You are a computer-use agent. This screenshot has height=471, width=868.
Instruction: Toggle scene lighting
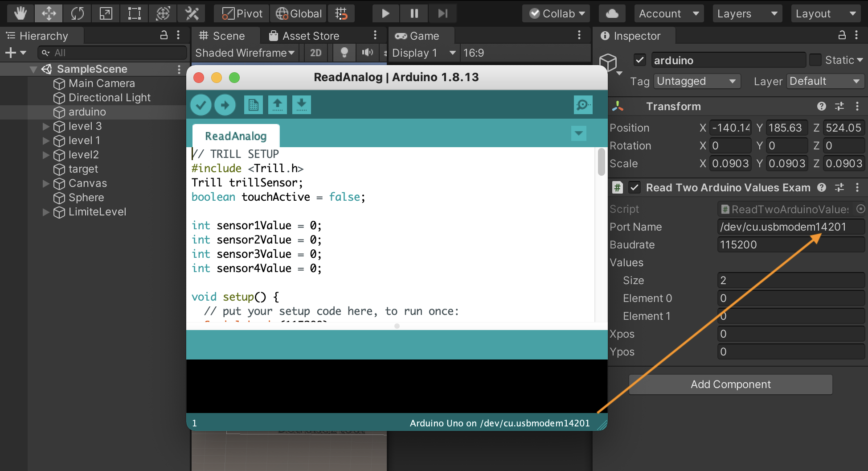[344, 53]
